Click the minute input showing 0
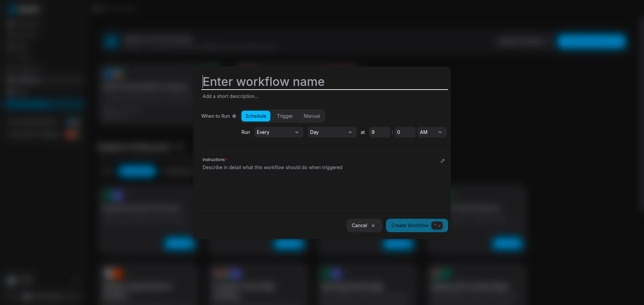This screenshot has height=305, width=644. (405, 132)
